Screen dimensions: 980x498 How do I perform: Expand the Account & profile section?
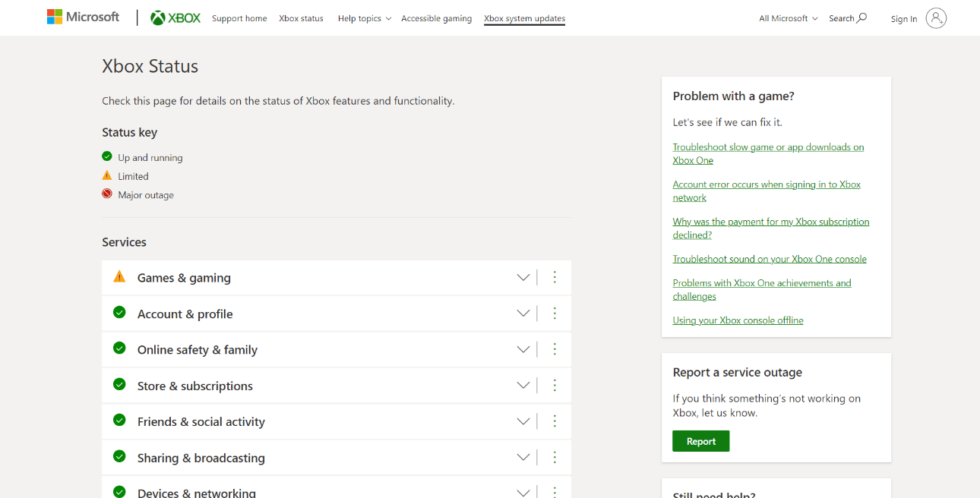coord(523,314)
